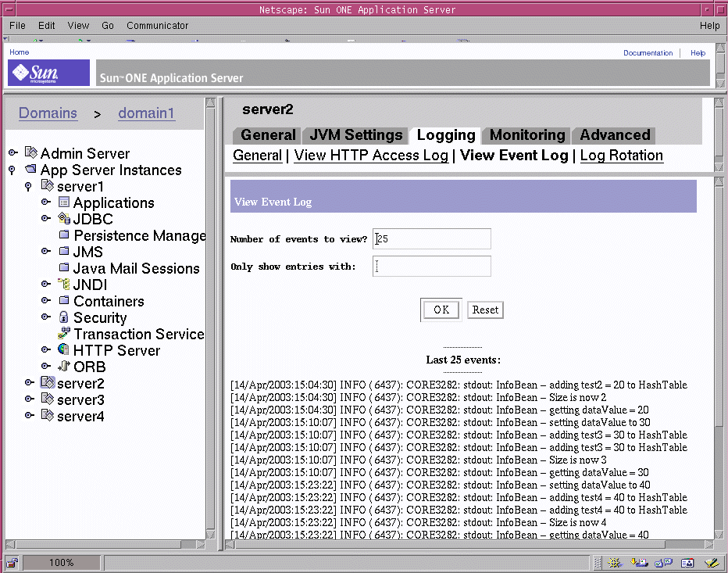Open the Newsgroups chat-bubbles icon
Viewport: 728px width, 573px height.
point(663,563)
